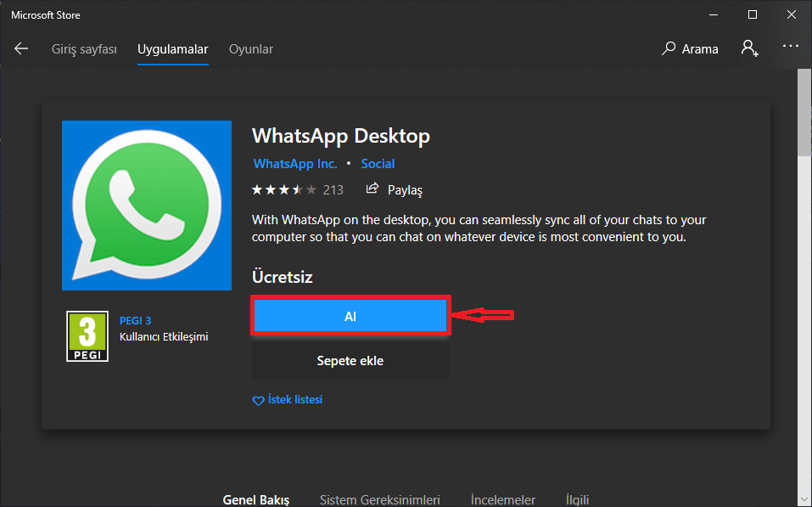
Task: Open the account sign-in person icon
Action: coord(749,48)
